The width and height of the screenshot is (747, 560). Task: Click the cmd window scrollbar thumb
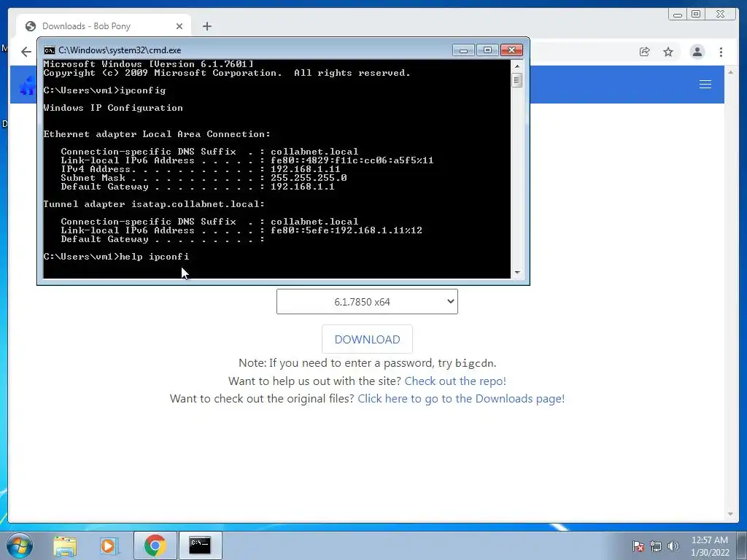point(517,80)
